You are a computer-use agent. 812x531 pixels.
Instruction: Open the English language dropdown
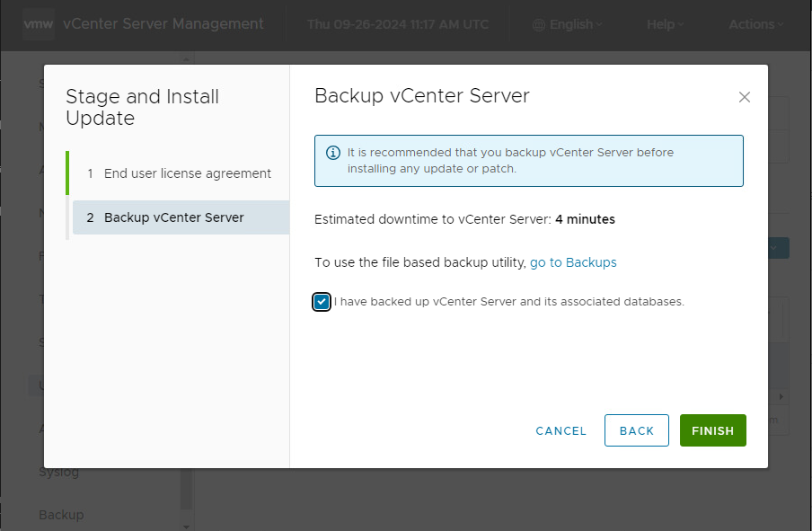tap(568, 24)
